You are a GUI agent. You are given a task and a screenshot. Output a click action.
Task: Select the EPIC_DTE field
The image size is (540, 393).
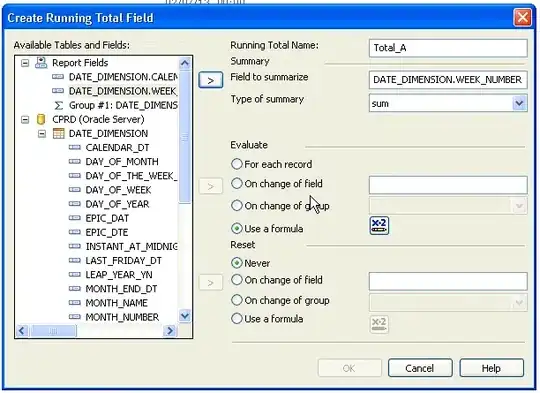(107, 232)
